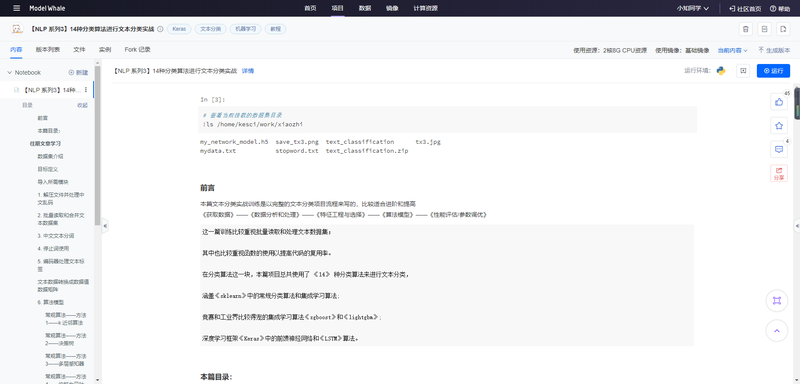800x384 pixels.
Task: Jump to 数据集介绍 in the outline
Action: click(50, 156)
